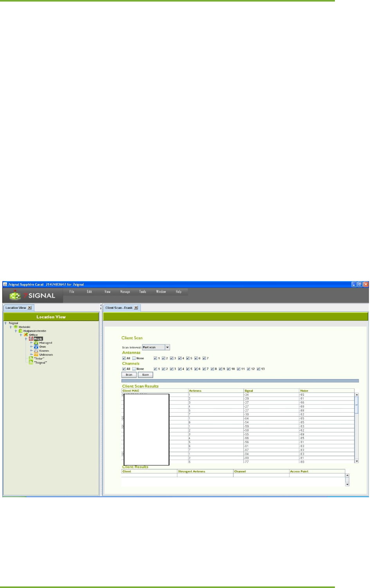The image size is (376, 588).
Task: Select the "7star" tree item label
Action: click(39, 359)
